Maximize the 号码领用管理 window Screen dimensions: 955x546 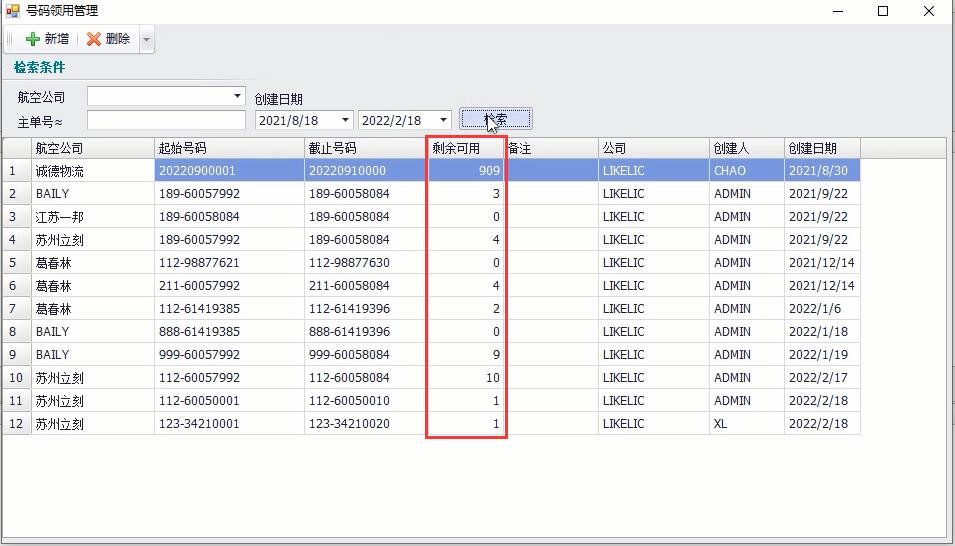[x=883, y=11]
